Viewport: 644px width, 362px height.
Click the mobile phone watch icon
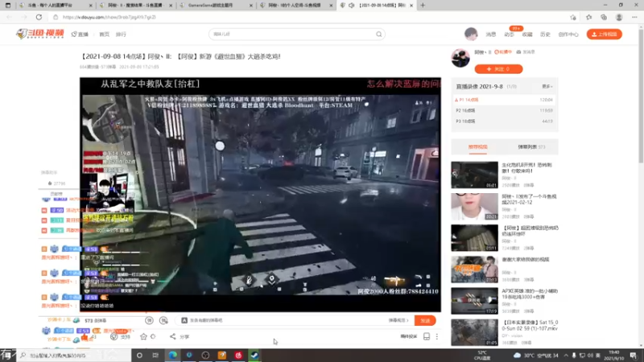click(x=427, y=336)
